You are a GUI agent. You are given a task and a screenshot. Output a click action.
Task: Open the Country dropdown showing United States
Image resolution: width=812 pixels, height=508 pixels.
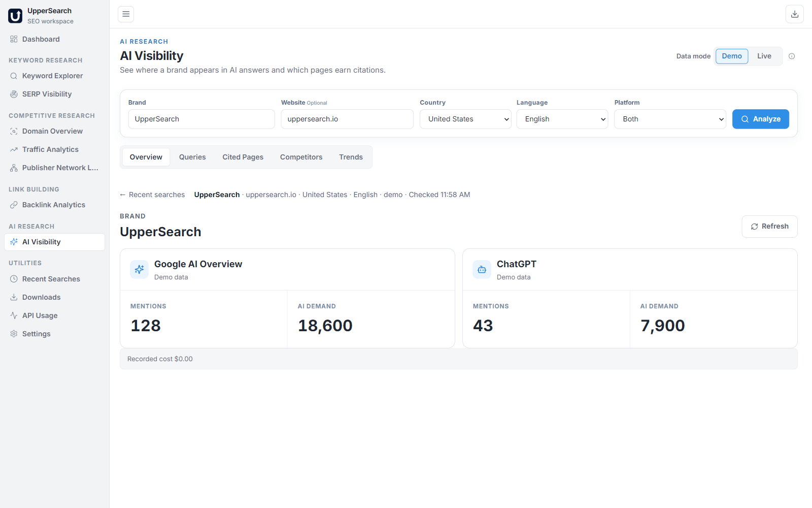(x=465, y=119)
